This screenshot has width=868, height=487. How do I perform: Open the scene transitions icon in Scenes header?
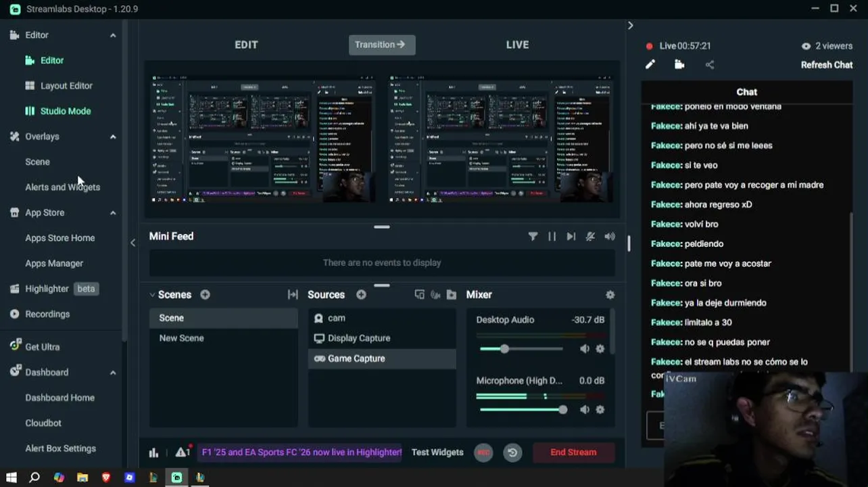point(293,295)
